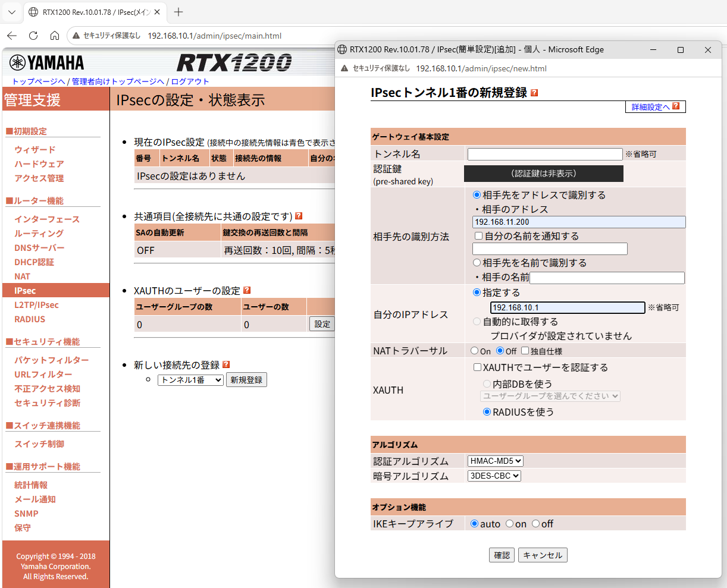Click security warning icon in popup address bar

point(344,68)
